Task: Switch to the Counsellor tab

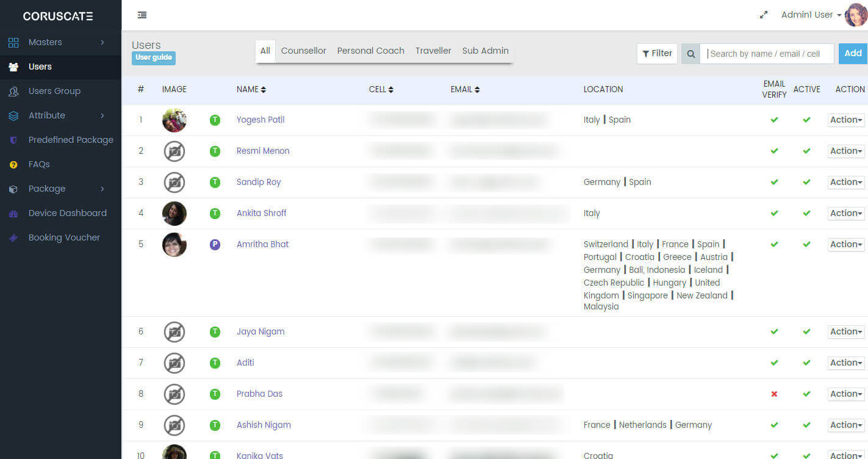Action: 303,51
